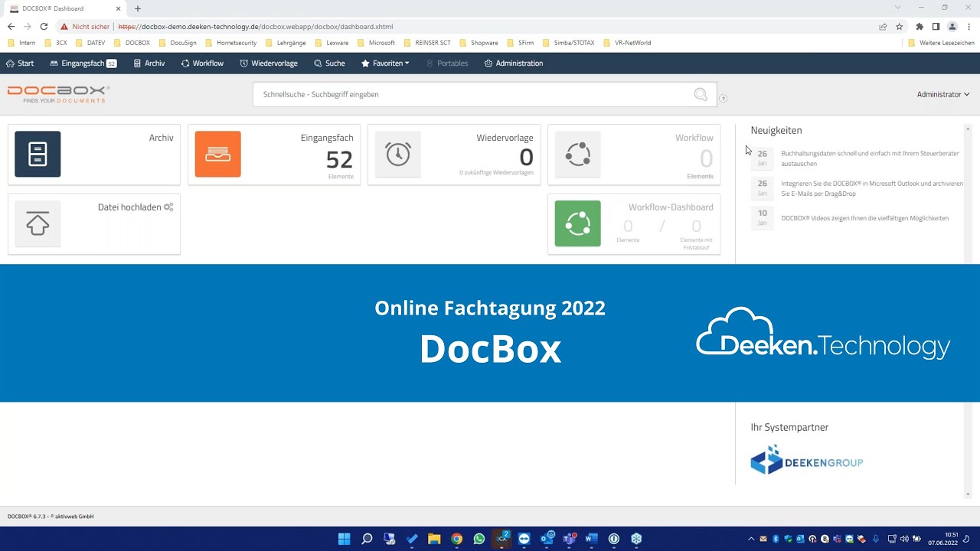Click the share page icon in address bar
Viewport: 980px width, 551px height.
883,26
